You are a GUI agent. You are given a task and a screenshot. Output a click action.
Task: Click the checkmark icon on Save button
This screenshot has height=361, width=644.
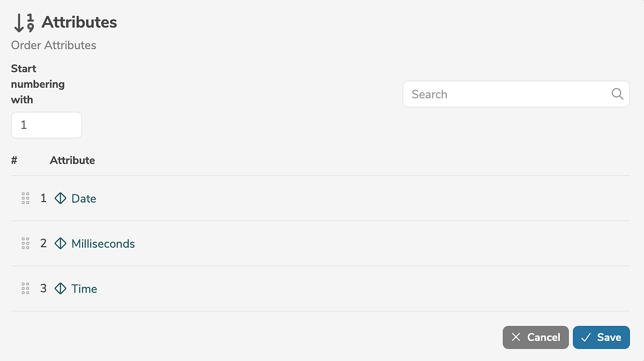tap(586, 337)
